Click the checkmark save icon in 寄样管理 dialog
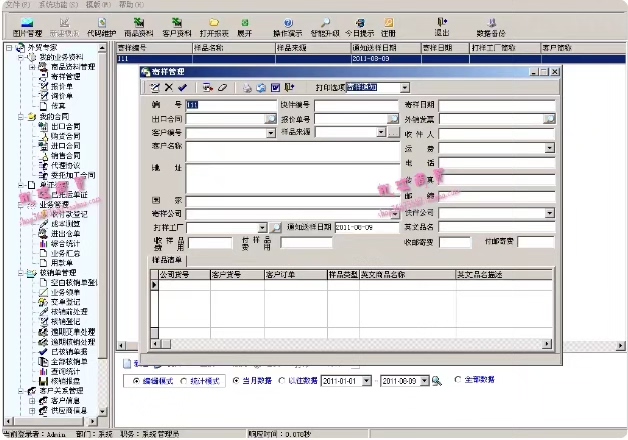 point(183,88)
